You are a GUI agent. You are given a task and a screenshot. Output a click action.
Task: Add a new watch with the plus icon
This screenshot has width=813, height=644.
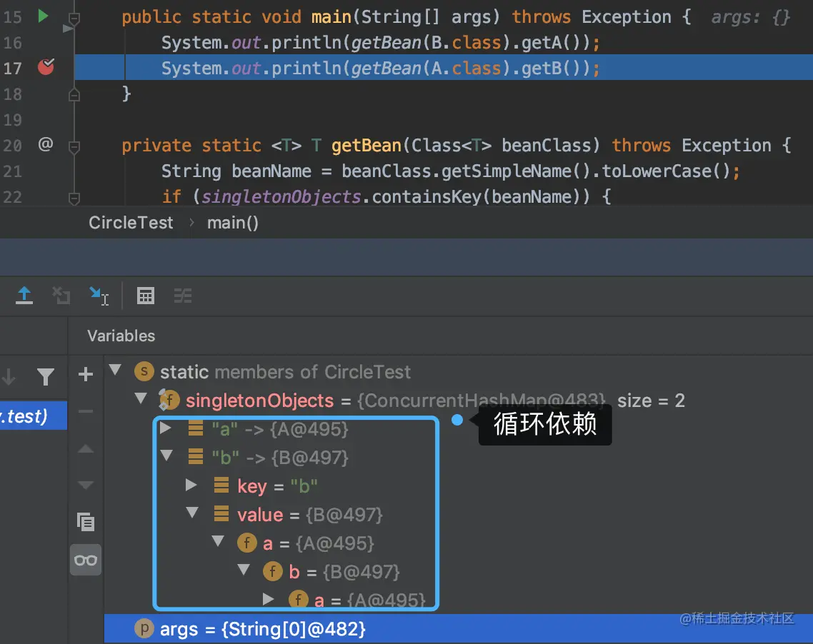click(86, 374)
